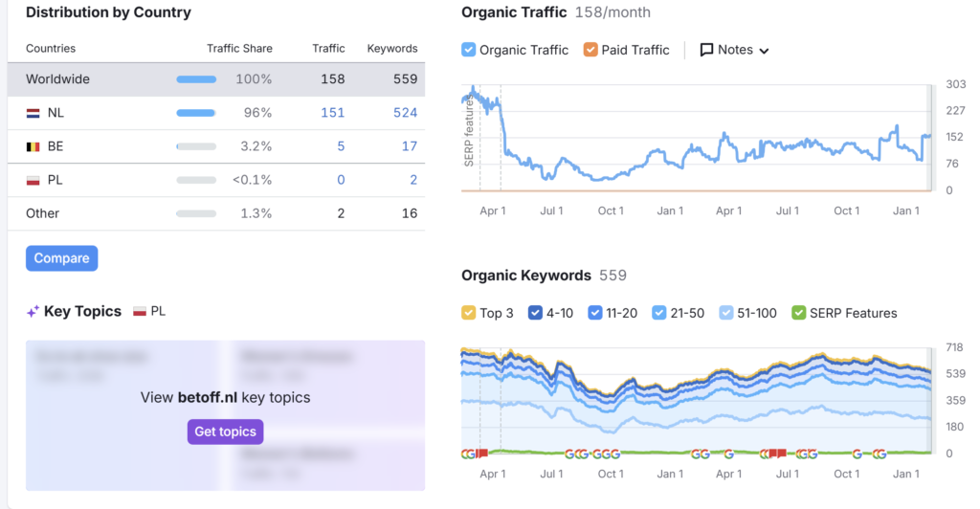Click the Belgium flag in the BE row
Image resolution: width=980 pixels, height=509 pixels.
coord(33,146)
